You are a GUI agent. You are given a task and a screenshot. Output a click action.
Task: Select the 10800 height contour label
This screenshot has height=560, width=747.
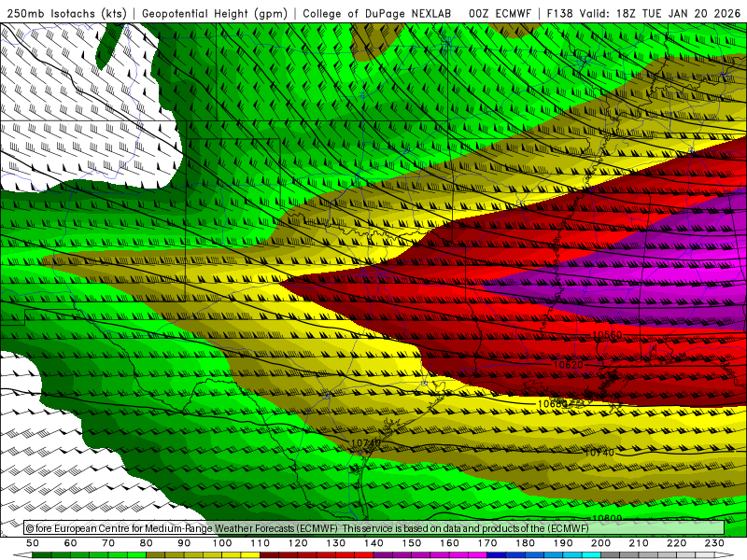pyautogui.click(x=607, y=518)
